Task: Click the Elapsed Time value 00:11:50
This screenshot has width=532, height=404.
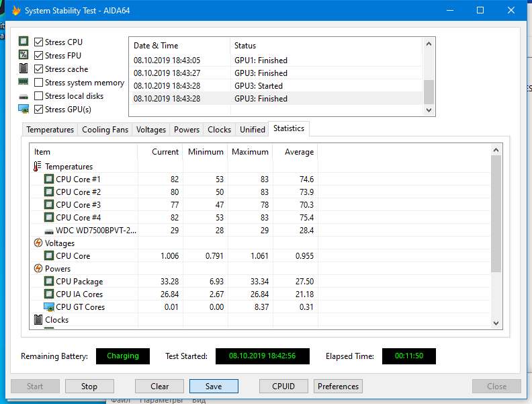Action: point(409,356)
